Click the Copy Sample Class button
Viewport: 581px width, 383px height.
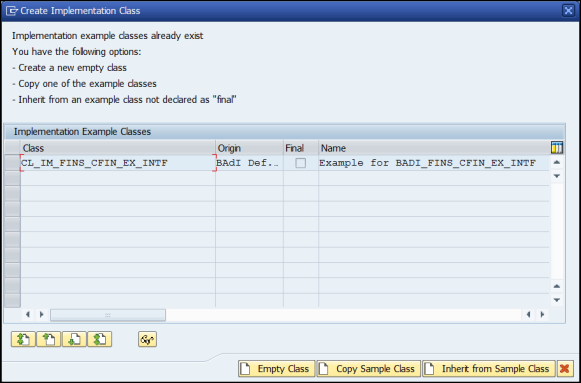click(369, 369)
